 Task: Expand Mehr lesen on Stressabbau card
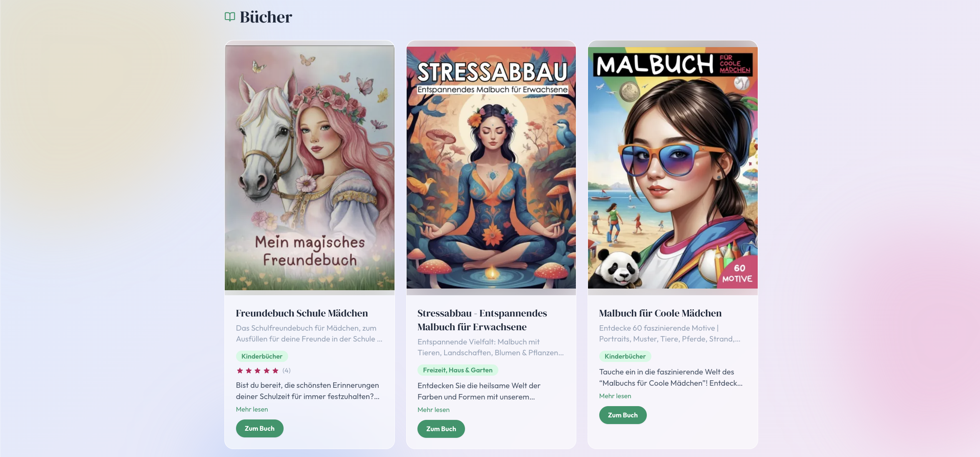pos(433,410)
